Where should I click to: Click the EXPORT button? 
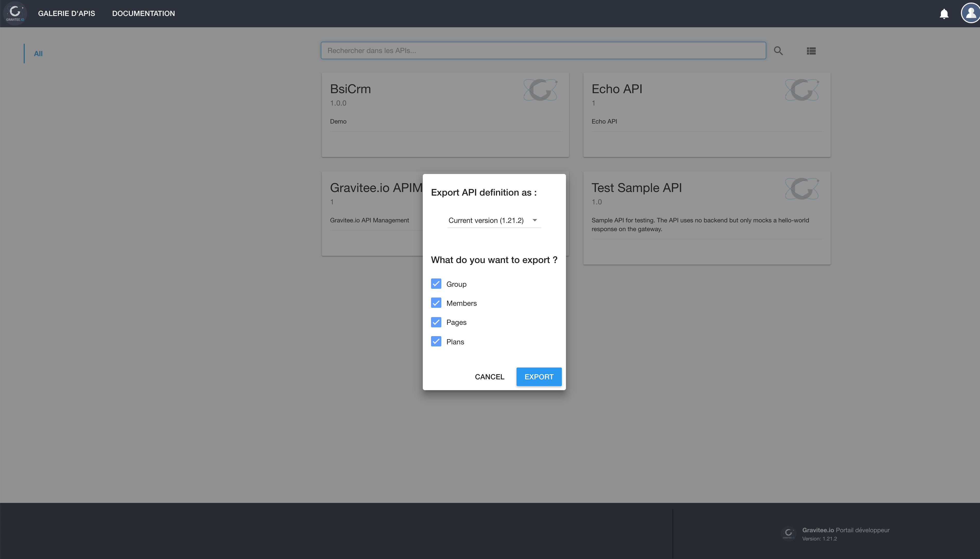tap(538, 377)
